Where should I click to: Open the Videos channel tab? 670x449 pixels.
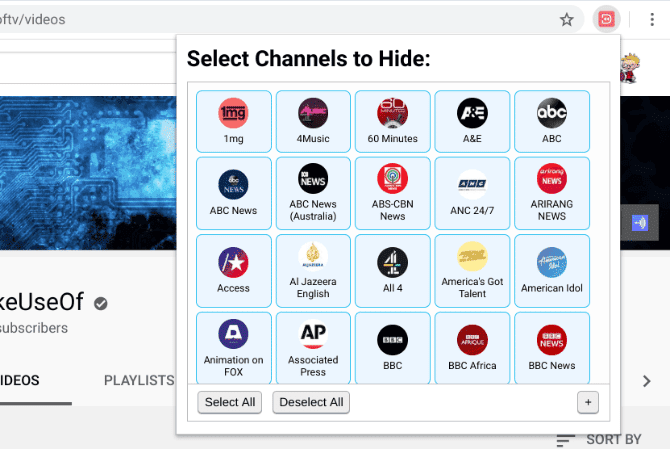click(20, 380)
